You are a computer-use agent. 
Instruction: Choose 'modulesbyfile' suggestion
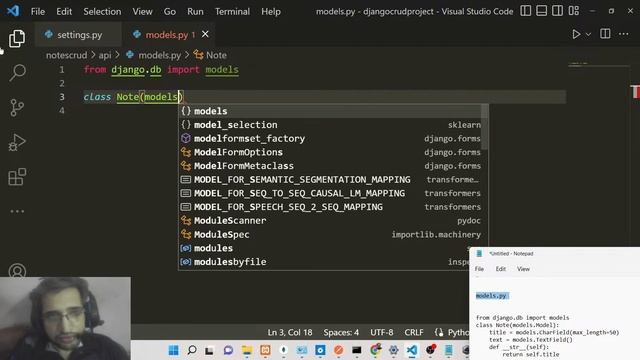(324, 262)
